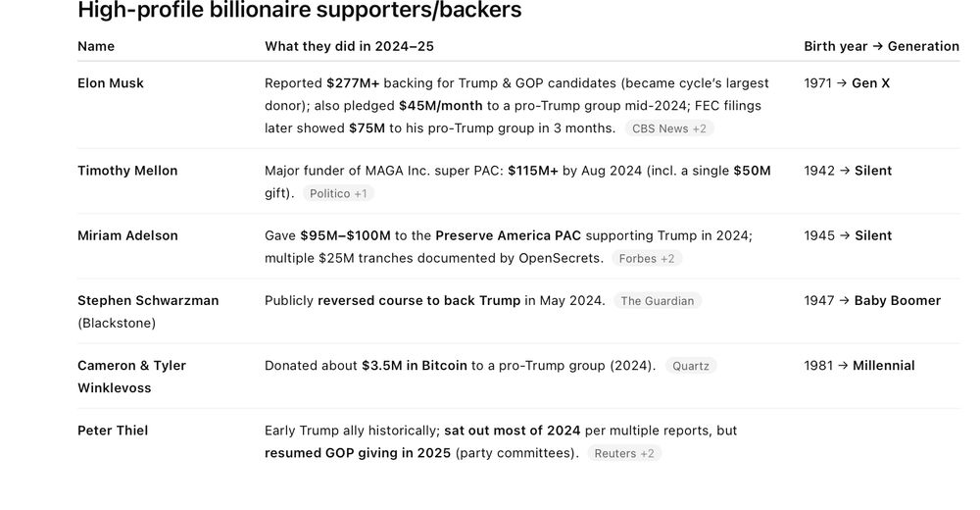Select the Elon Musk name cell
The height and width of the screenshot is (510, 980).
(x=111, y=83)
